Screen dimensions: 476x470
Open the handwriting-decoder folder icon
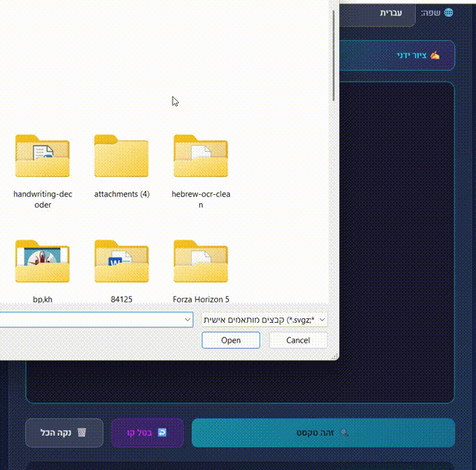click(42, 157)
